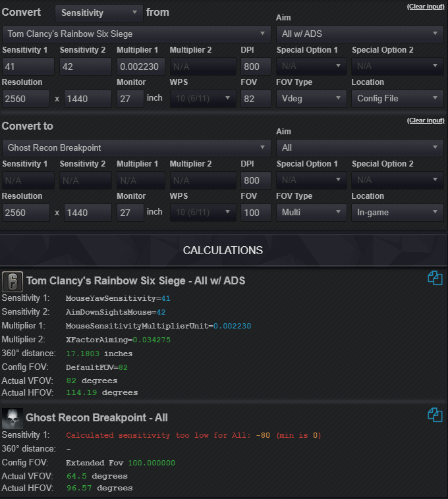Click target Multiplier 1 N/A field

click(x=141, y=180)
